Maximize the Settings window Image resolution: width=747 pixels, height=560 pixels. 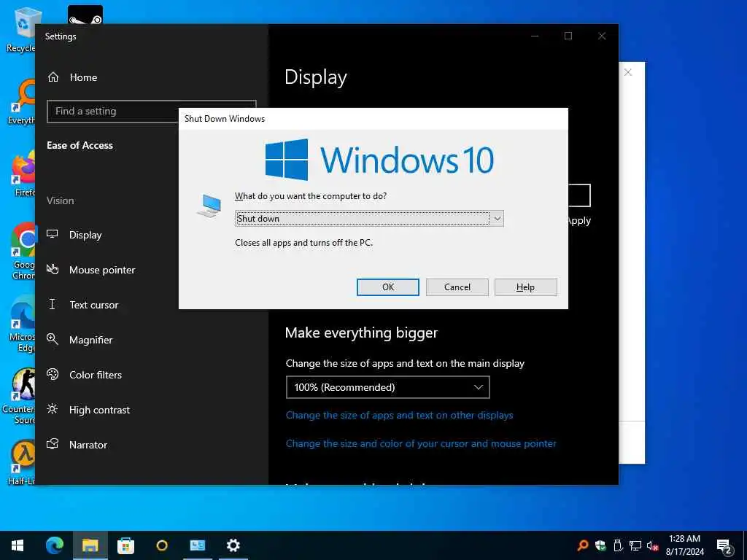[x=568, y=36]
